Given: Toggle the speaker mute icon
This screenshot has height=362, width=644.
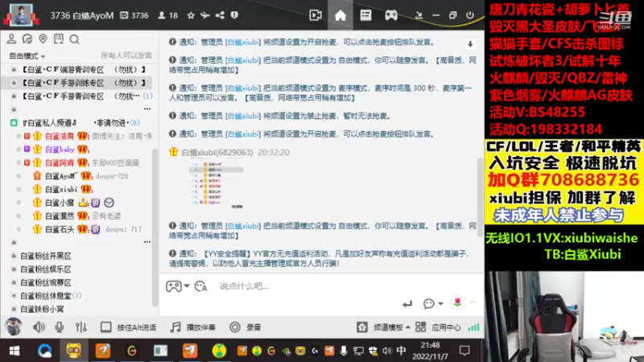Looking at the screenshot, I should 39,327.
